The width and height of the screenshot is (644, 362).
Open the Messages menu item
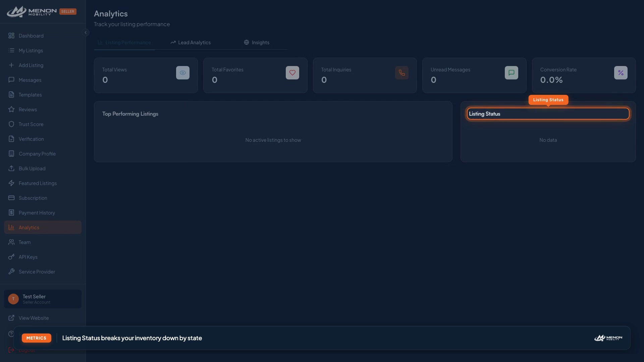[43, 80]
